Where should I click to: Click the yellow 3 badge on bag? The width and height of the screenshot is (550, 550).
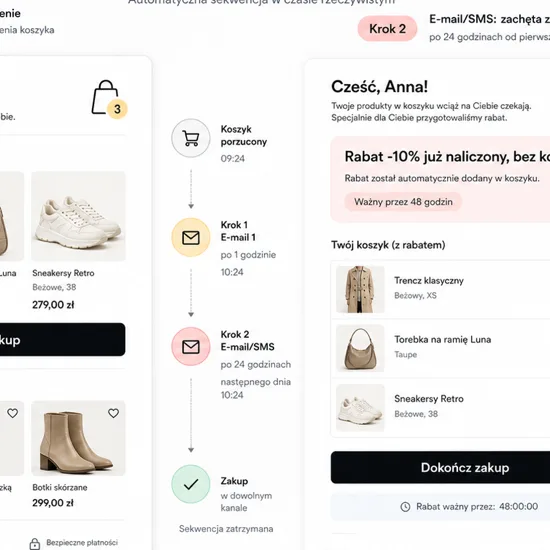pyautogui.click(x=117, y=109)
